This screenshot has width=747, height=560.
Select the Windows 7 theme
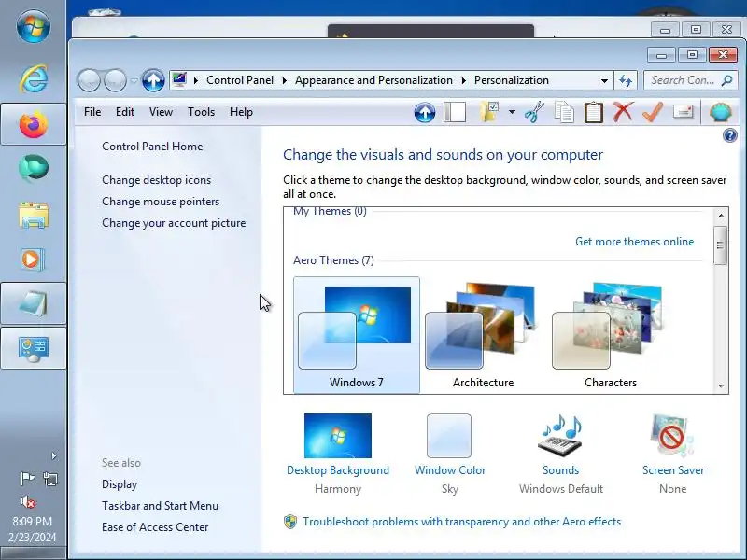click(357, 335)
